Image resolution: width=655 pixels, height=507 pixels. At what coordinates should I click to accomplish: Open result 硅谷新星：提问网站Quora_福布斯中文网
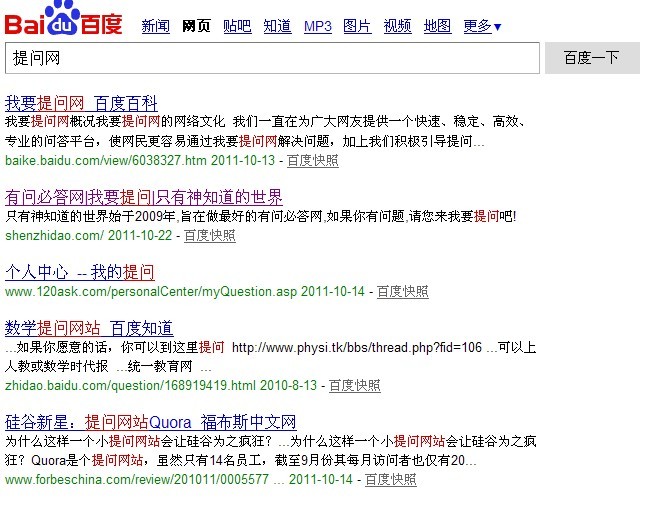pos(150,422)
